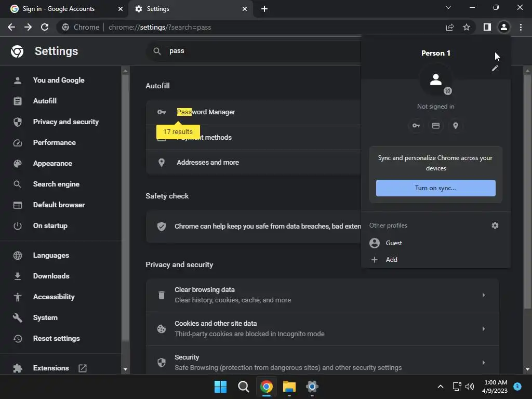This screenshot has height=399, width=532.
Task: Open File Explorer from taskbar
Action: [289, 387]
